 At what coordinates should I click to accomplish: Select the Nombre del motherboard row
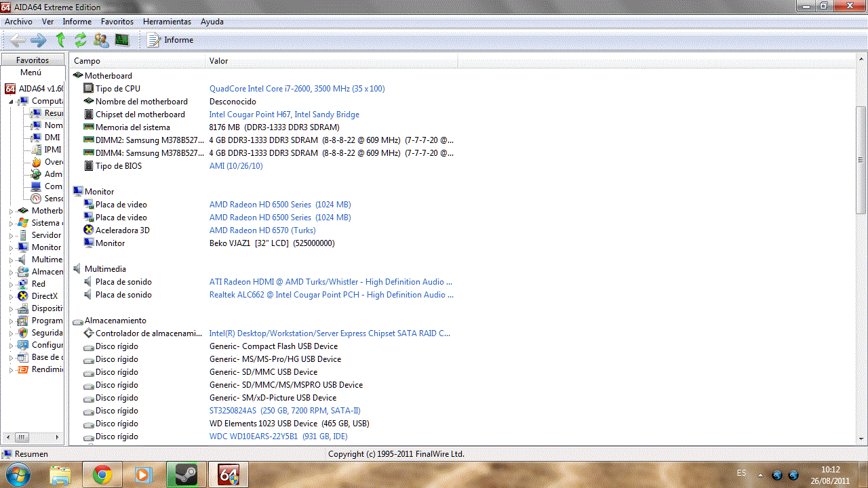[x=141, y=102]
